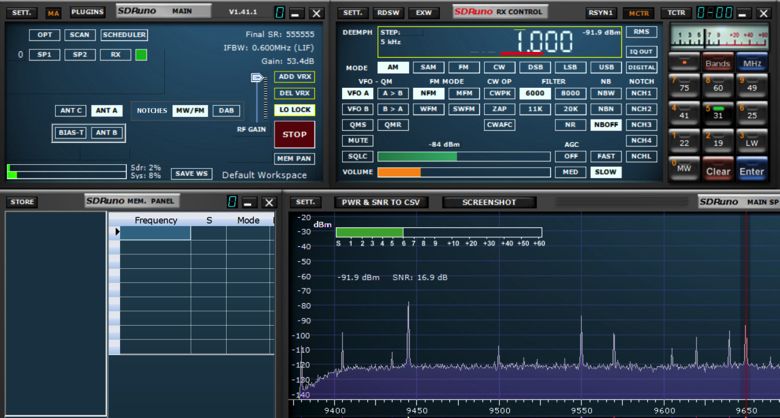Open the SCAN options in Main panel
The width and height of the screenshot is (780, 418).
(80, 35)
